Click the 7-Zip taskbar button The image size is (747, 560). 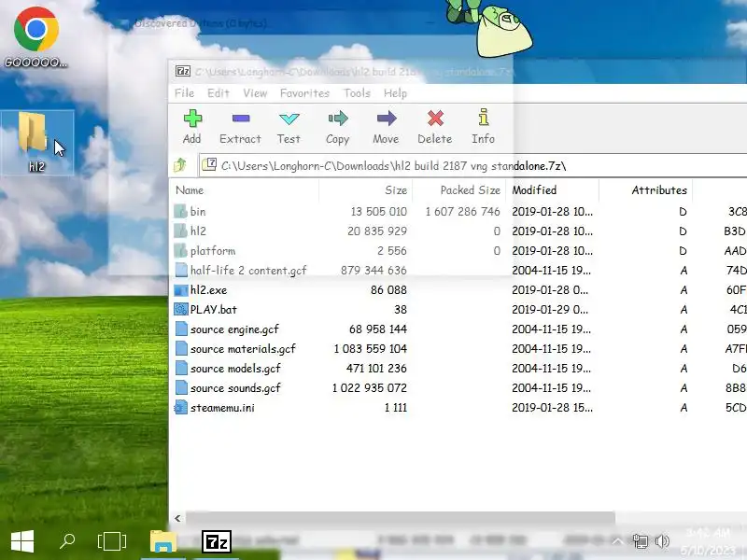coord(217,541)
